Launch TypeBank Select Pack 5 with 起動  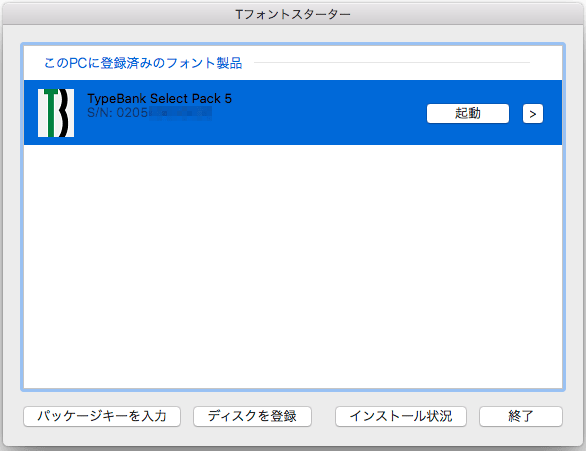click(x=468, y=113)
